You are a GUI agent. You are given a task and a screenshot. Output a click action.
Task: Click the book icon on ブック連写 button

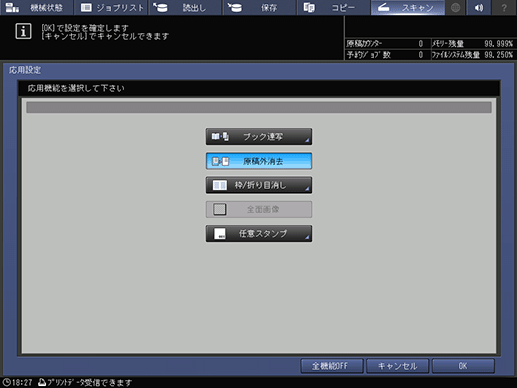[220, 137]
